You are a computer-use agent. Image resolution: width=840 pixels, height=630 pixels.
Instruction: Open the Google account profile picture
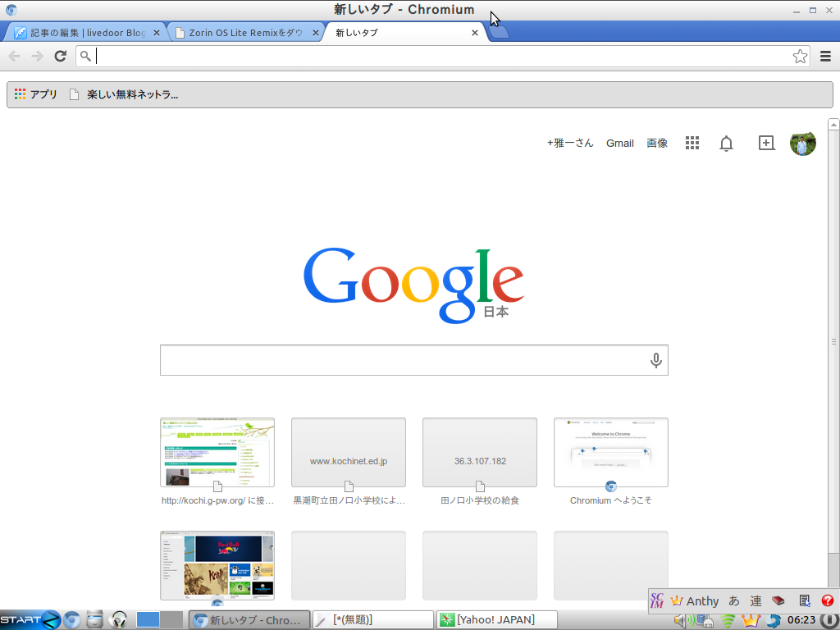[802, 143]
